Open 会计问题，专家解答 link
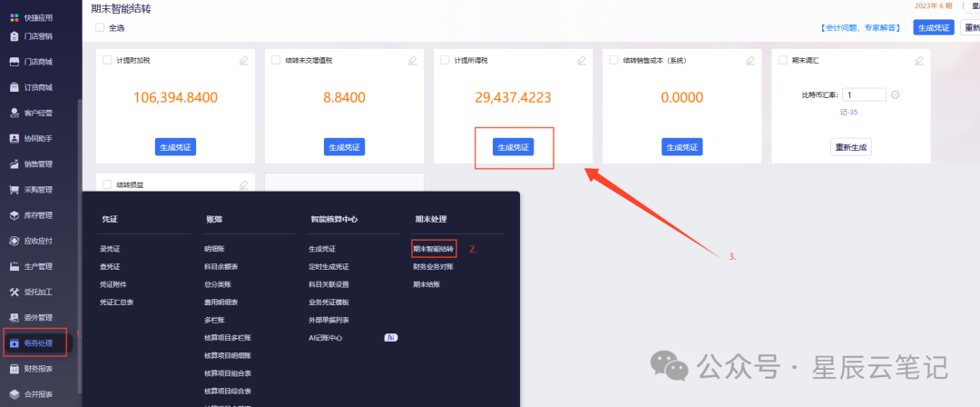The height and width of the screenshot is (407, 980). [860, 28]
